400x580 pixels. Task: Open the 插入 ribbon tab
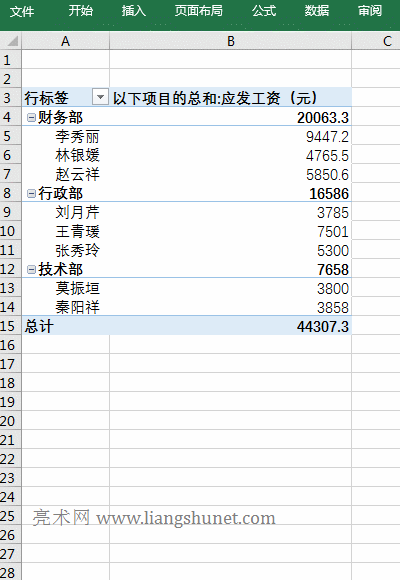click(x=134, y=11)
